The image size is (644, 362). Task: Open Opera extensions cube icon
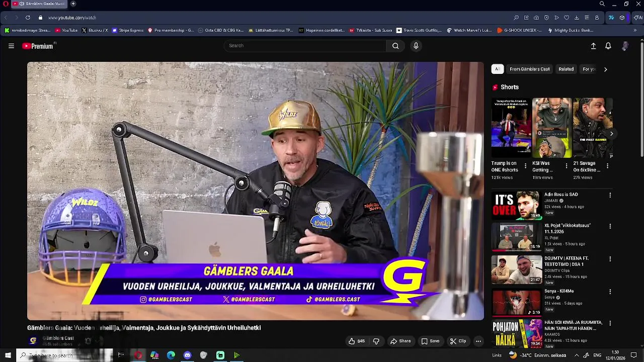pyautogui.click(x=622, y=18)
